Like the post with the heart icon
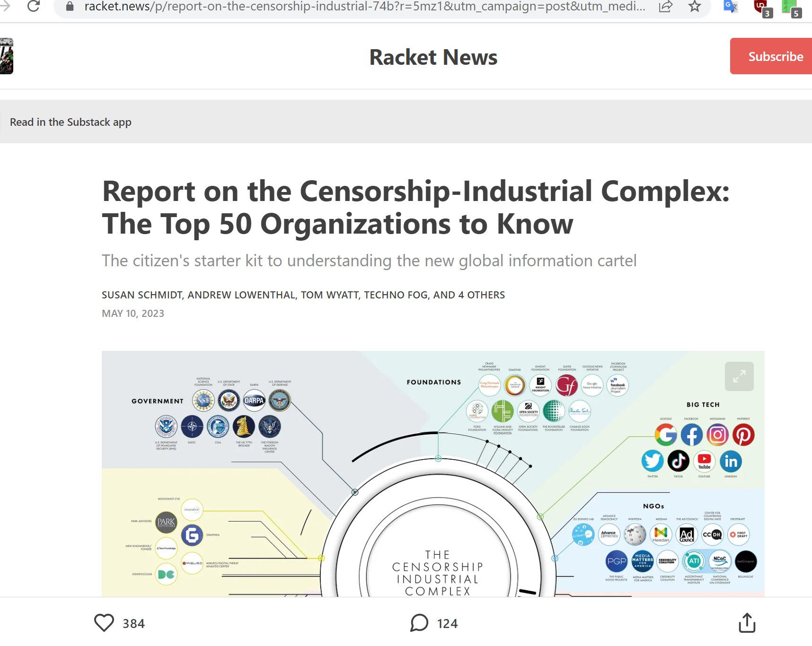 104,623
